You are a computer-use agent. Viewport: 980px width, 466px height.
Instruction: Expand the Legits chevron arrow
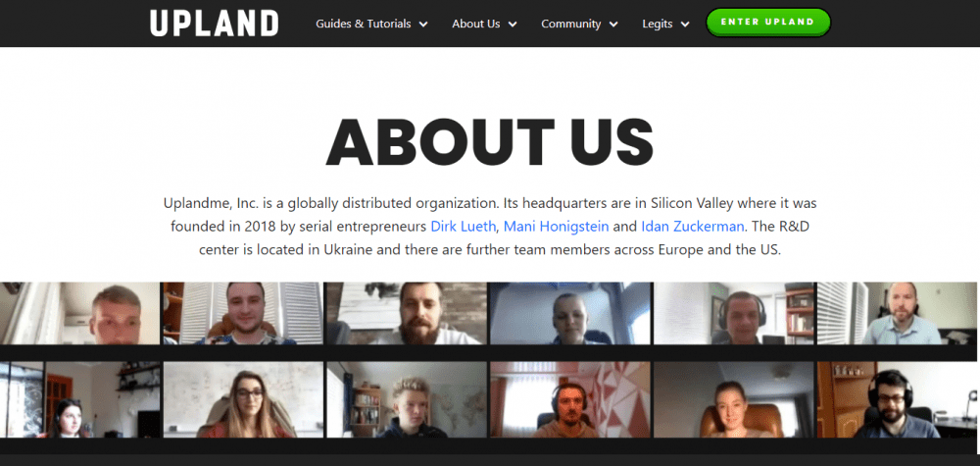pyautogui.click(x=685, y=25)
